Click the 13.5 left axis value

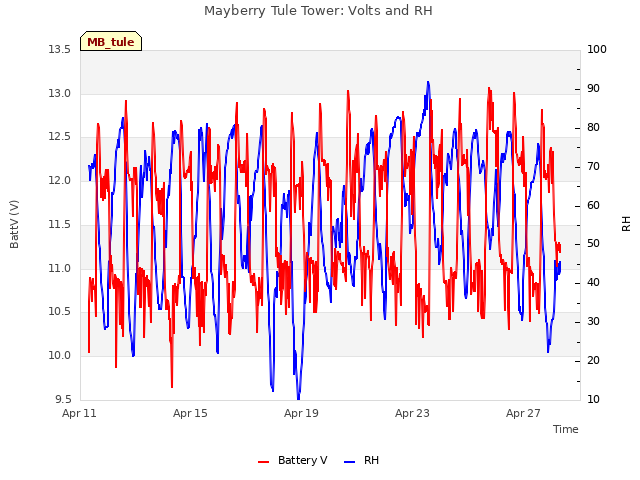60,49
